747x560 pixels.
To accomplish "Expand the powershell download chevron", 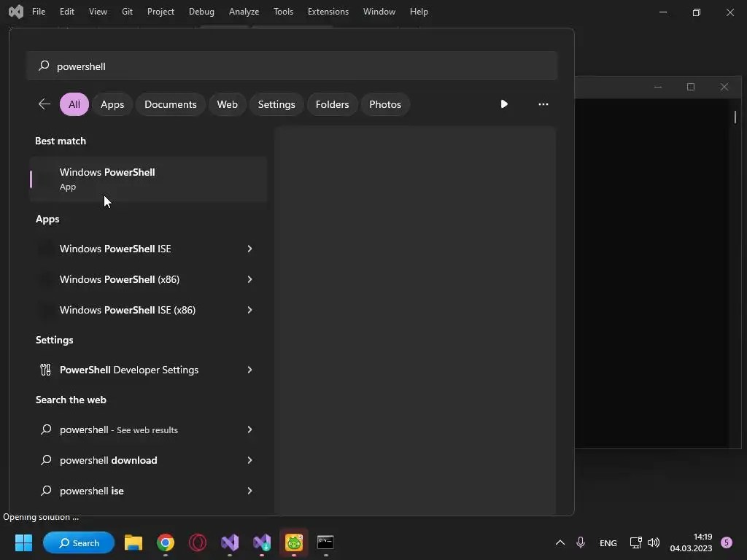I will point(249,460).
